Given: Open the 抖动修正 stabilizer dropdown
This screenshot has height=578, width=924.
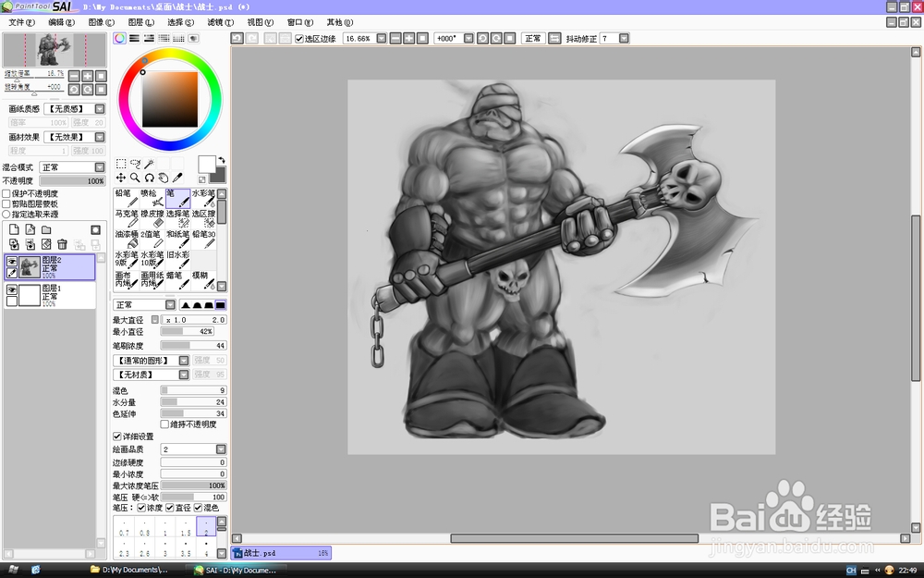Looking at the screenshot, I should tap(624, 38).
